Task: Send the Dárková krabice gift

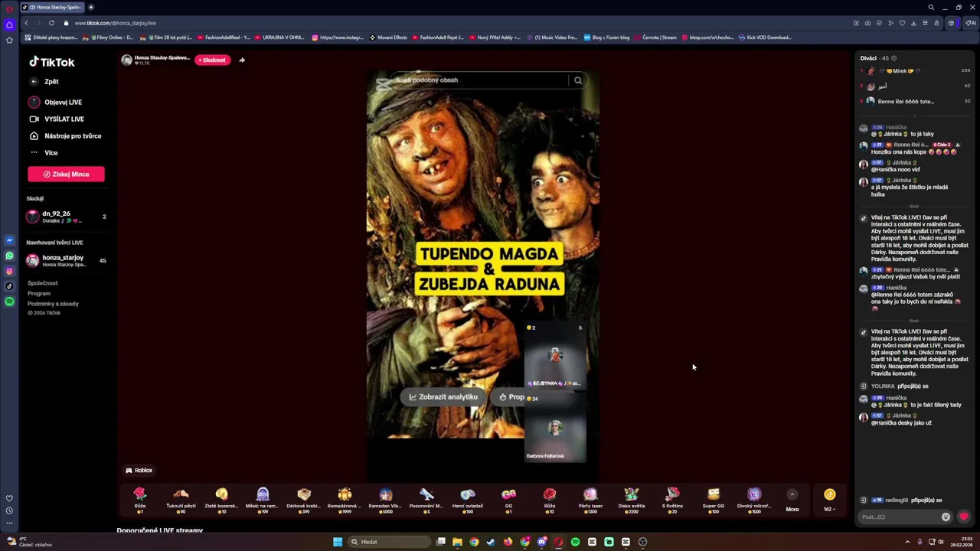Action: pos(304,499)
